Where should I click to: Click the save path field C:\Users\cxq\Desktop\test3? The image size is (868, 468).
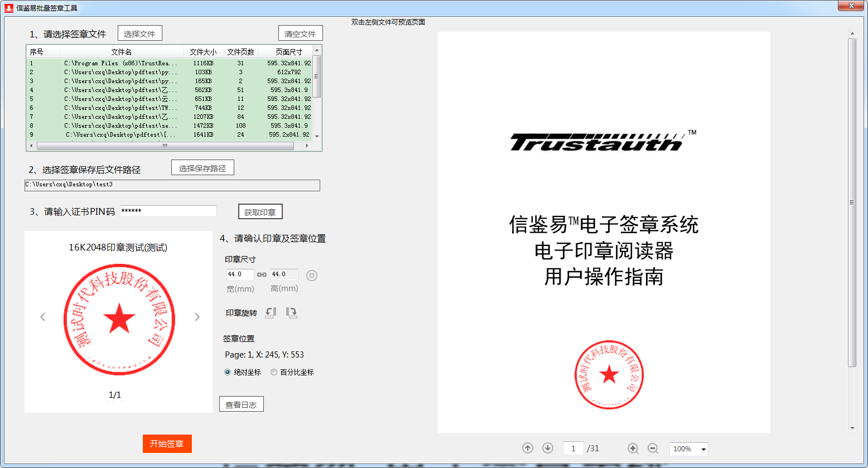click(172, 185)
